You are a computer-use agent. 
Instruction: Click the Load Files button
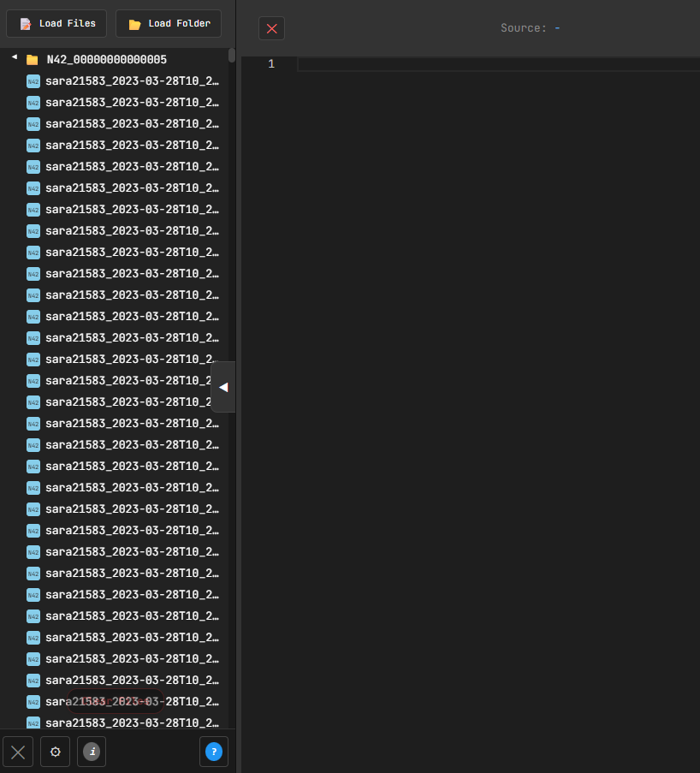point(56,24)
